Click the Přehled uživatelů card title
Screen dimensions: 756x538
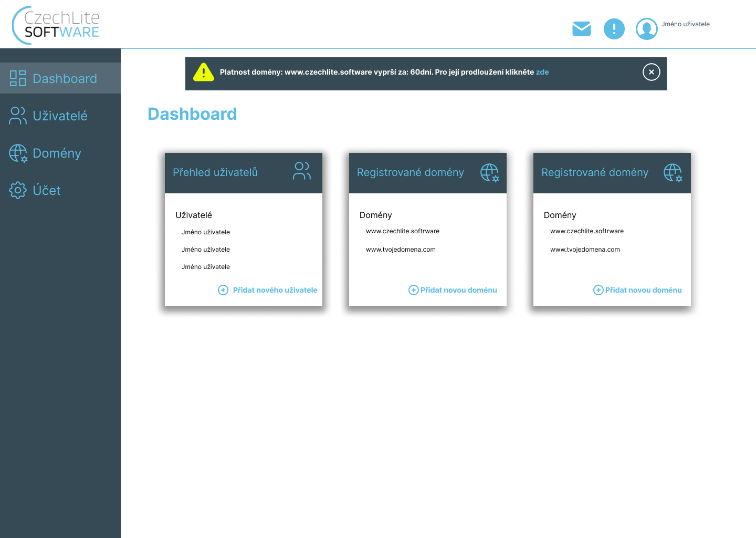[215, 172]
